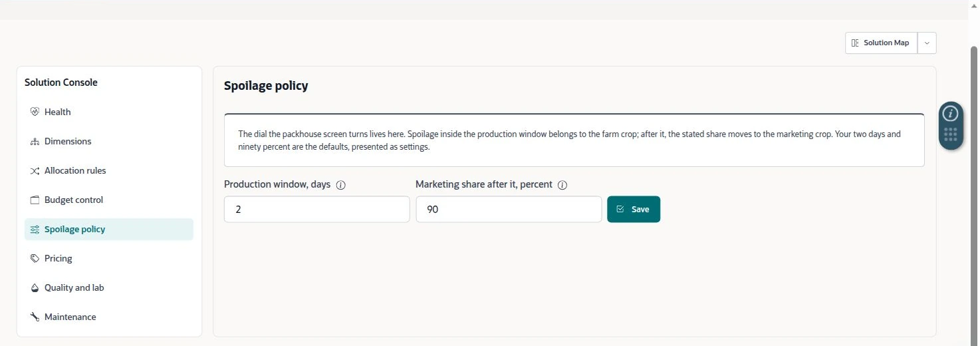The height and width of the screenshot is (346, 980).
Task: Select the Pricing menu entry
Action: 109,258
